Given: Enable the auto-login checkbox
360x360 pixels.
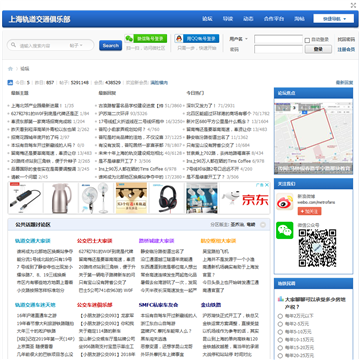Looking at the screenshot, I should 307,40.
